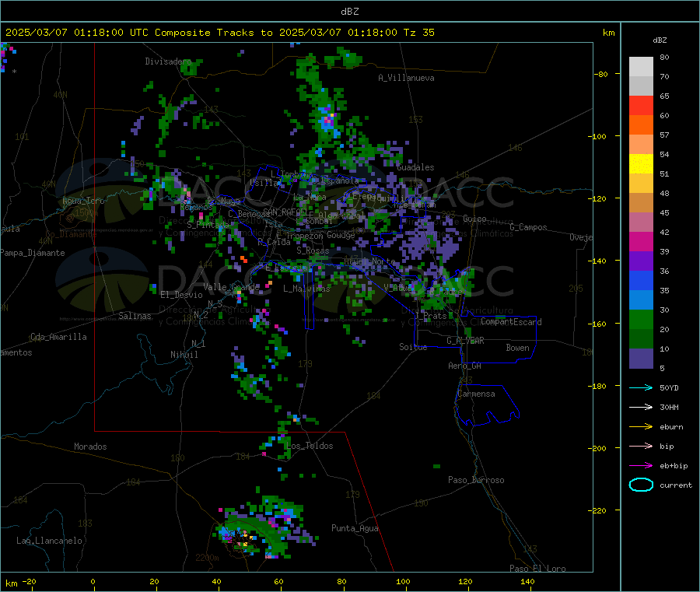Click the 'G_ALVEAR' map label
The width and height of the screenshot is (700, 592).
tap(465, 341)
